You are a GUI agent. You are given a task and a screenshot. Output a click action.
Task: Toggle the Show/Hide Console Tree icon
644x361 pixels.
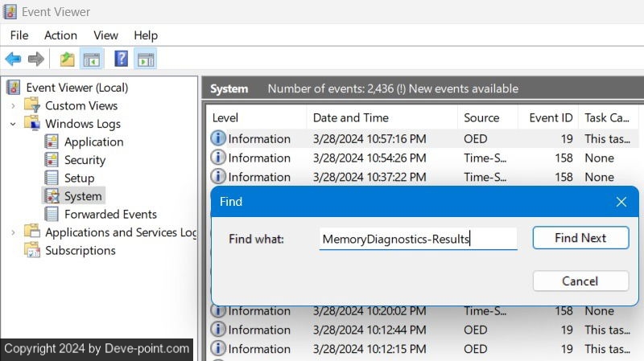click(x=92, y=59)
